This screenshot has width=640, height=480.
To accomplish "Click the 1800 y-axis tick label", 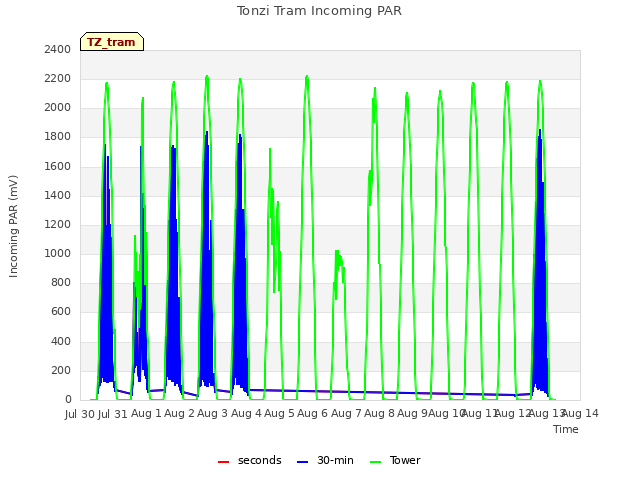I will [58, 137].
